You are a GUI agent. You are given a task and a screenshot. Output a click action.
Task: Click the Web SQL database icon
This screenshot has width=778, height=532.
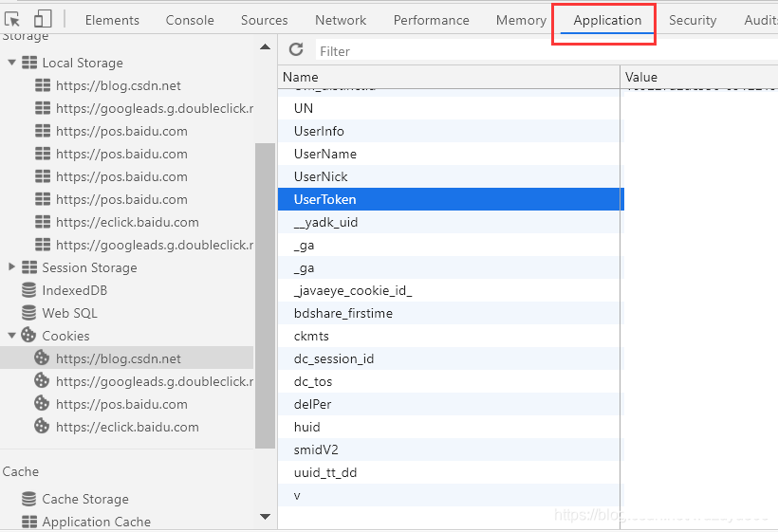click(28, 313)
